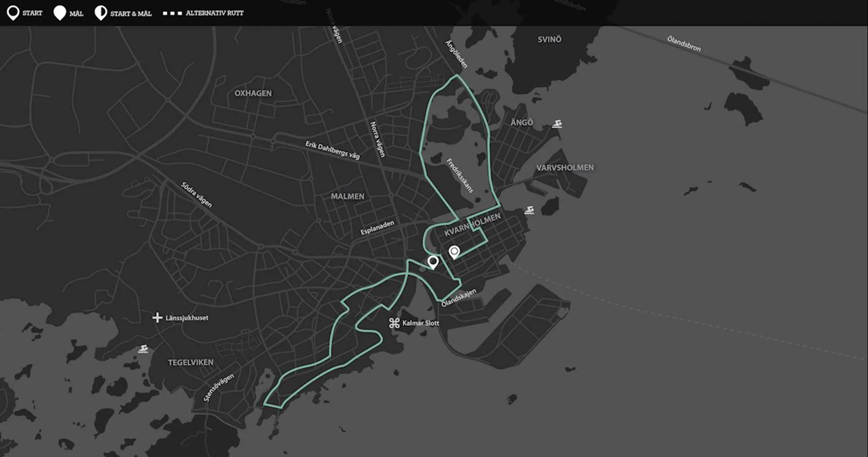Viewport: 868px width, 457px height.
Task: Click the Erik Dahlbergs väg label
Action: [x=333, y=150]
